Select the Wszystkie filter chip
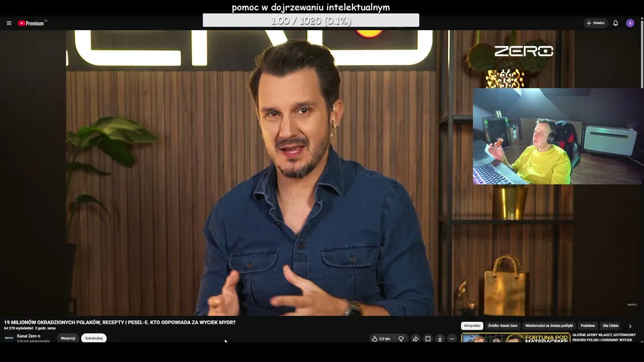 pyautogui.click(x=472, y=326)
